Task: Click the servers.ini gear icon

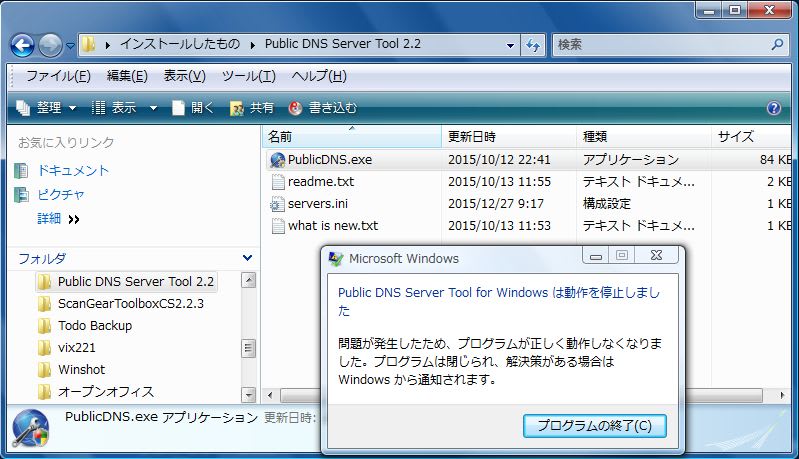Action: 277,205
